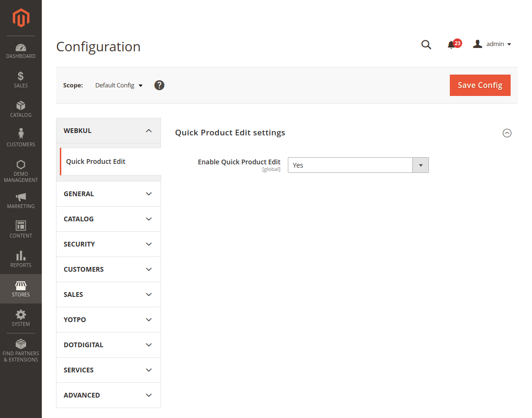
Task: Open Find Partners & Extensions
Action: pyautogui.click(x=21, y=351)
